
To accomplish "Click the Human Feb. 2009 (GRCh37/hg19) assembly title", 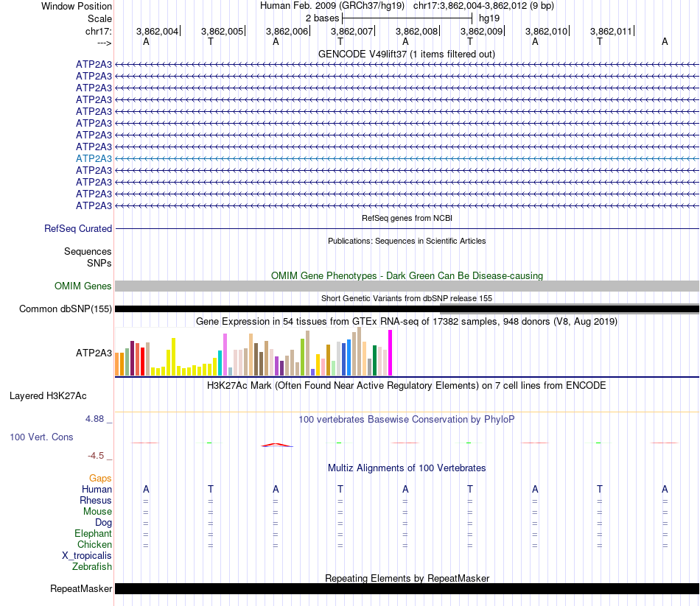I will pyautogui.click(x=332, y=6).
